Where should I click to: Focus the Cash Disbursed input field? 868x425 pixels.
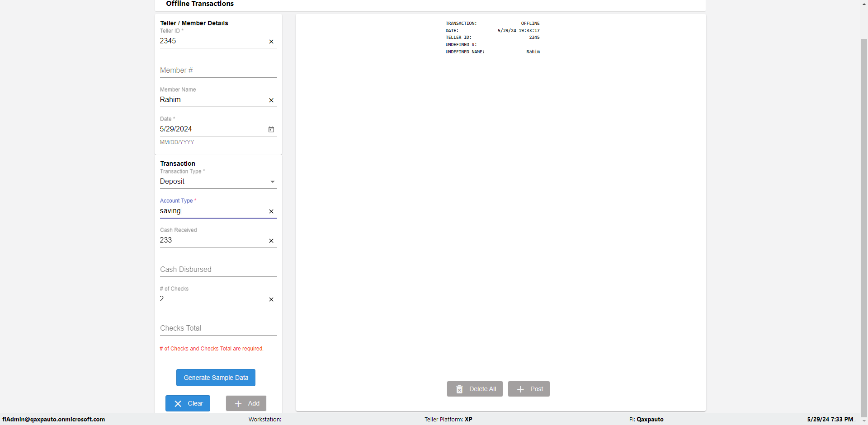click(218, 270)
